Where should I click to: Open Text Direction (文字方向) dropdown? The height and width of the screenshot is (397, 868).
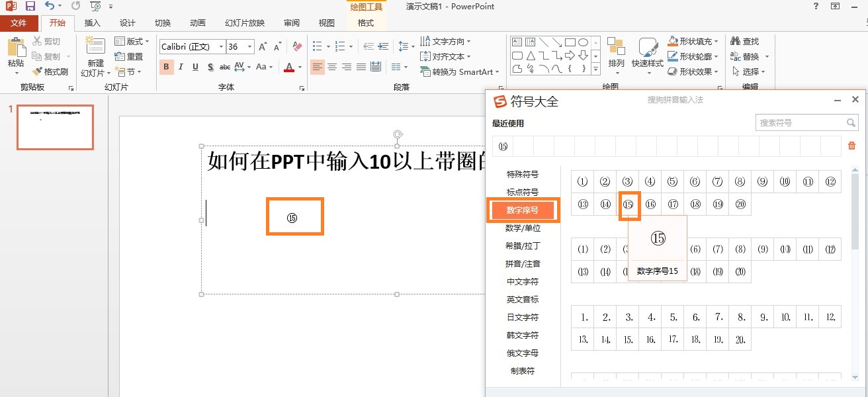445,41
